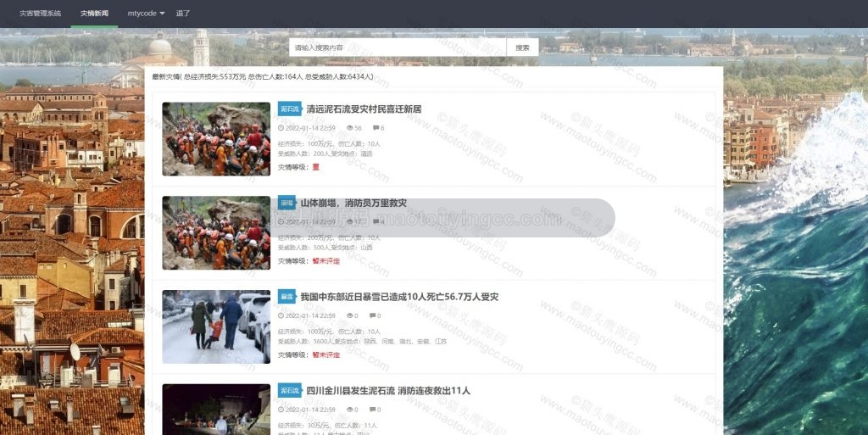
Task: Click the 暴雪 tag badge
Action: (287, 297)
